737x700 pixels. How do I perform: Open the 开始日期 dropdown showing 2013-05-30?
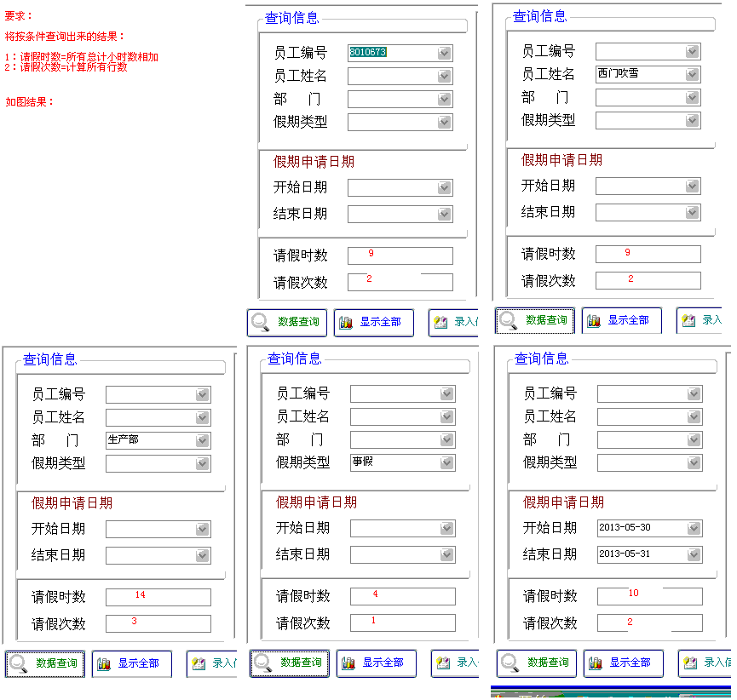[x=694, y=528]
